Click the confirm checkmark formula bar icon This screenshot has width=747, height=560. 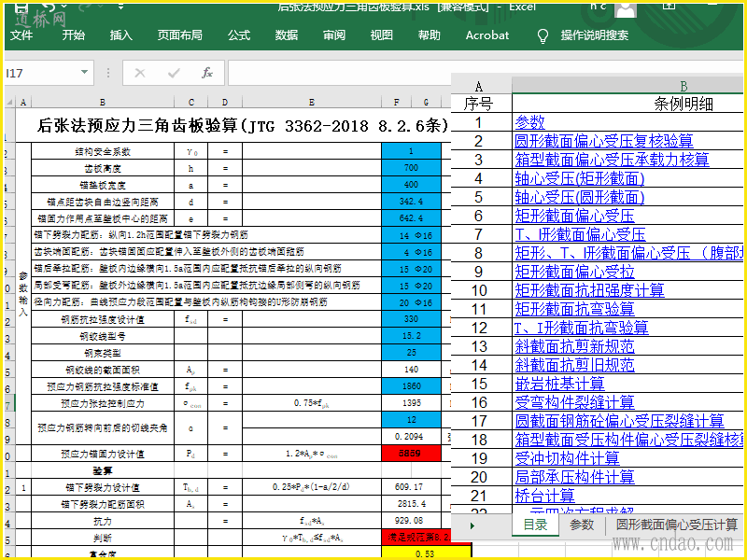174,73
